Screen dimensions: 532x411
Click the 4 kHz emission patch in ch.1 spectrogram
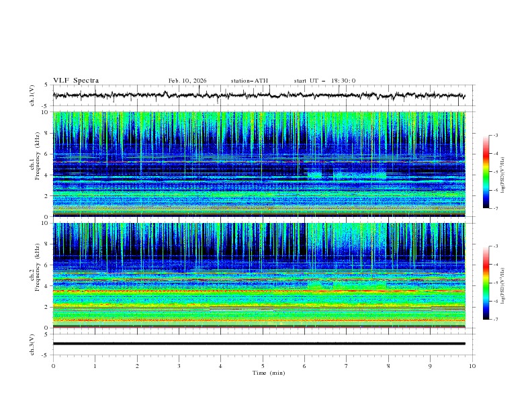347,175
